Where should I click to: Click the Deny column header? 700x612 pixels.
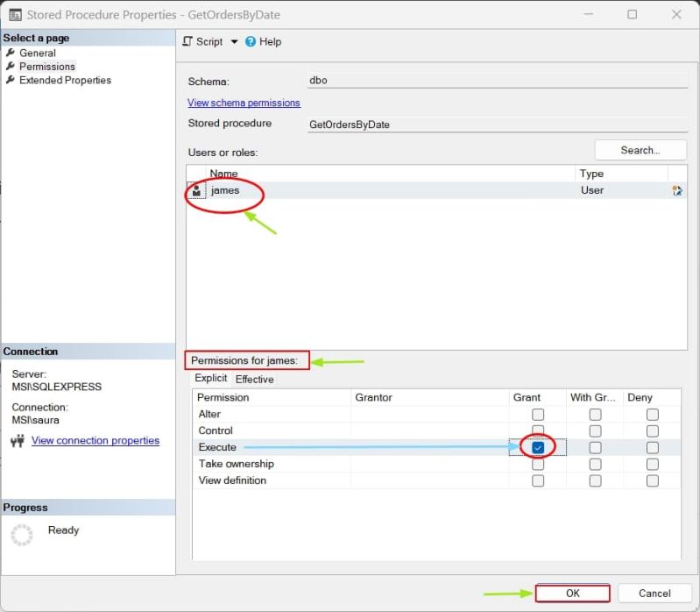(652, 397)
